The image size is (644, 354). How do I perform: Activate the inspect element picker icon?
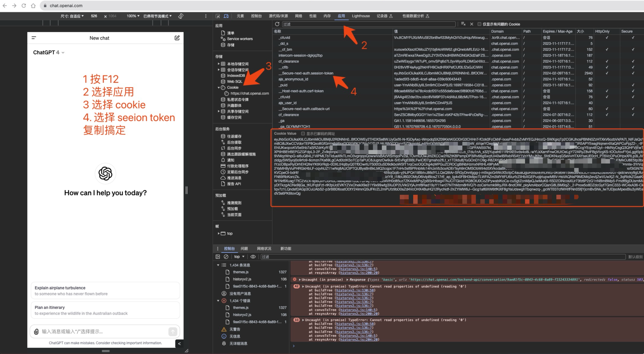pyautogui.click(x=218, y=16)
